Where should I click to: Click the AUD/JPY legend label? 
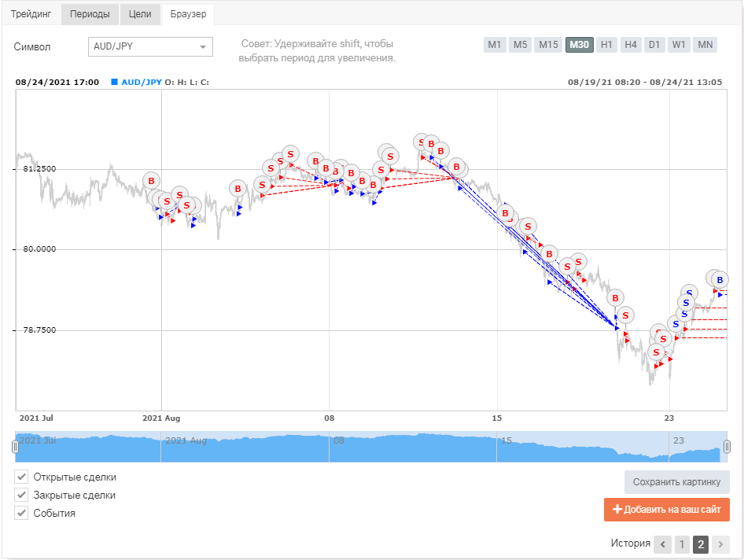(142, 82)
